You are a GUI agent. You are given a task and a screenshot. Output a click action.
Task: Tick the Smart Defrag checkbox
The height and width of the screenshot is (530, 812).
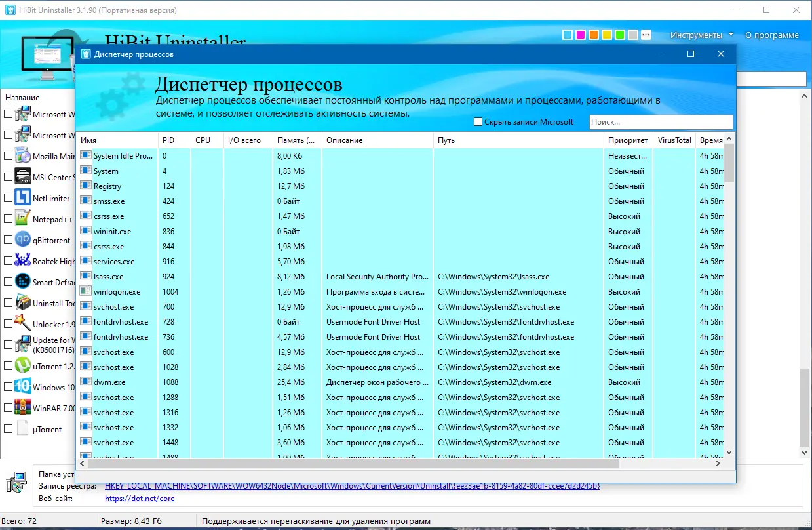[x=8, y=281]
